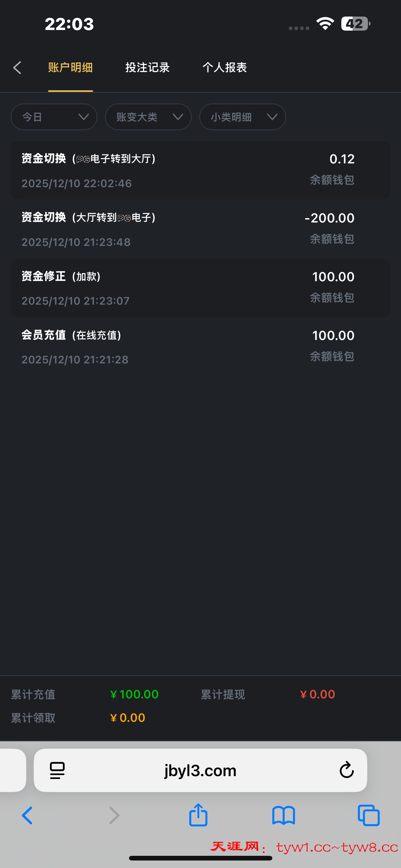
Task: Switch to the 投注记录 tab
Action: coord(147,68)
